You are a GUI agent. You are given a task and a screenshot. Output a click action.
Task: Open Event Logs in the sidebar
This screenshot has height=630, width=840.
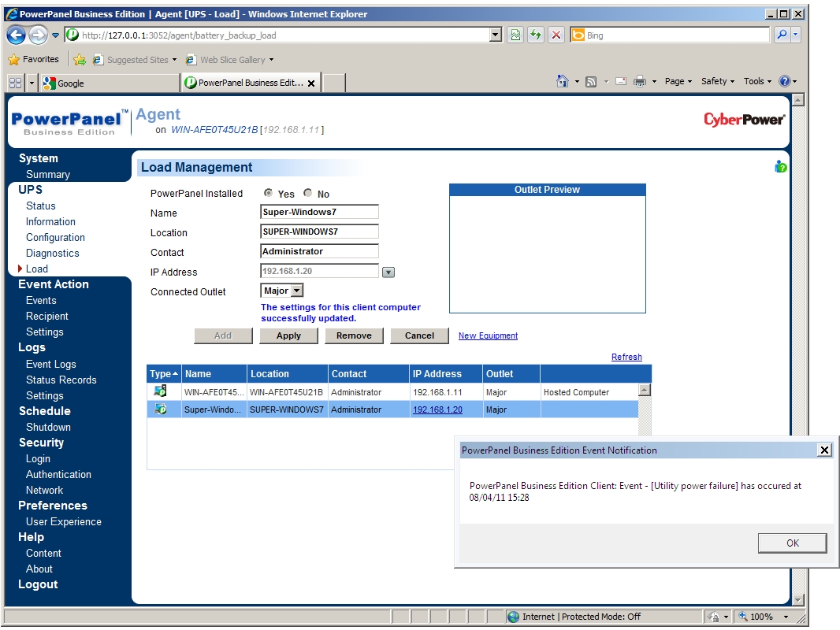tap(51, 364)
